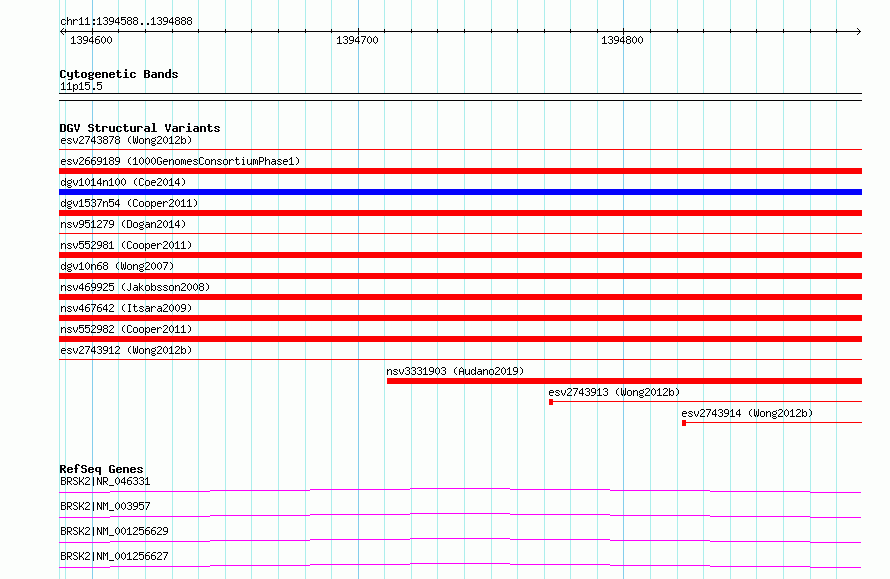
Task: Select the dgv10n68 (Wong2007) variant
Action: pyautogui.click(x=117, y=266)
